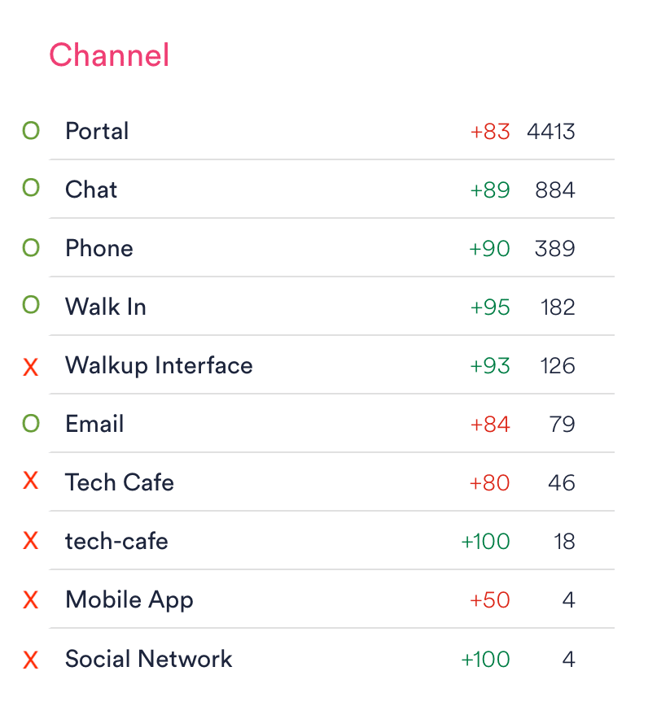The width and height of the screenshot is (670, 706).
Task: Click the X icon beside Walkup Interface
Action: 31,367
